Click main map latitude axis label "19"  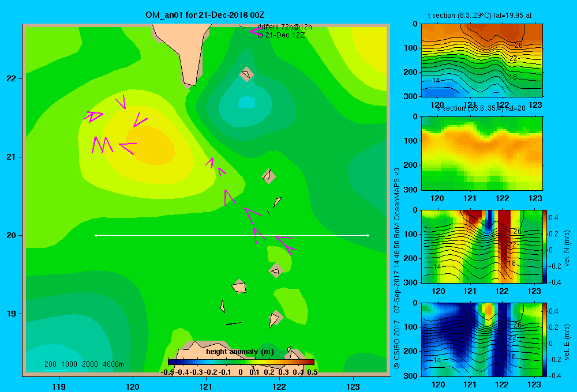click(x=12, y=314)
